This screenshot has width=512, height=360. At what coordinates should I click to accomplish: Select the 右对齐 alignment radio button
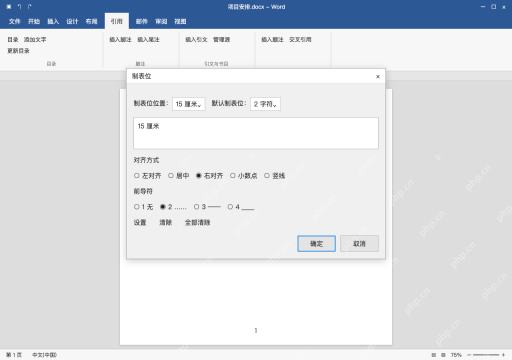pos(199,175)
